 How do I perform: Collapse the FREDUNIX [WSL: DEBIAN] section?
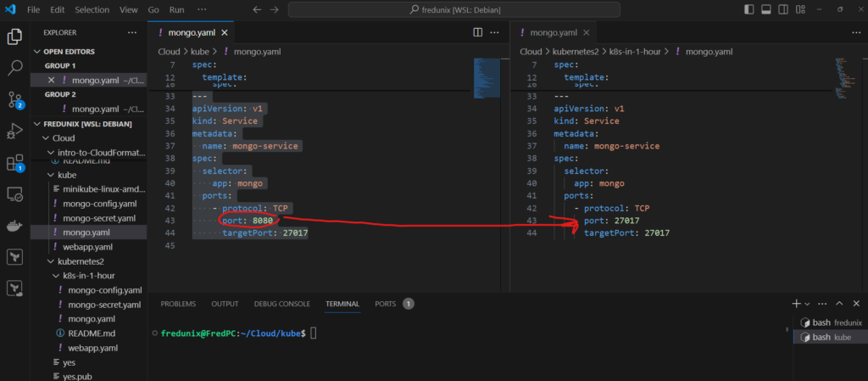click(83, 124)
